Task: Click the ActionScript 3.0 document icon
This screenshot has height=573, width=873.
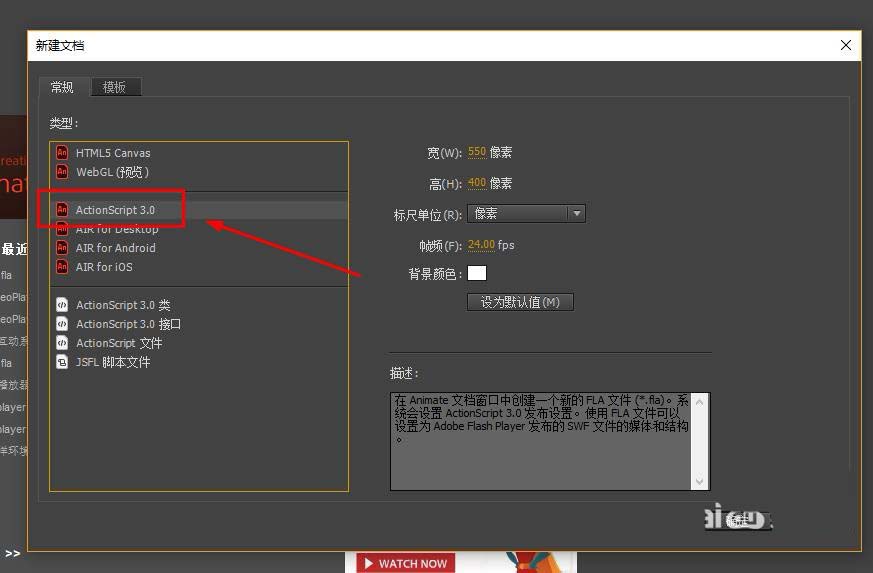Action: [x=62, y=210]
